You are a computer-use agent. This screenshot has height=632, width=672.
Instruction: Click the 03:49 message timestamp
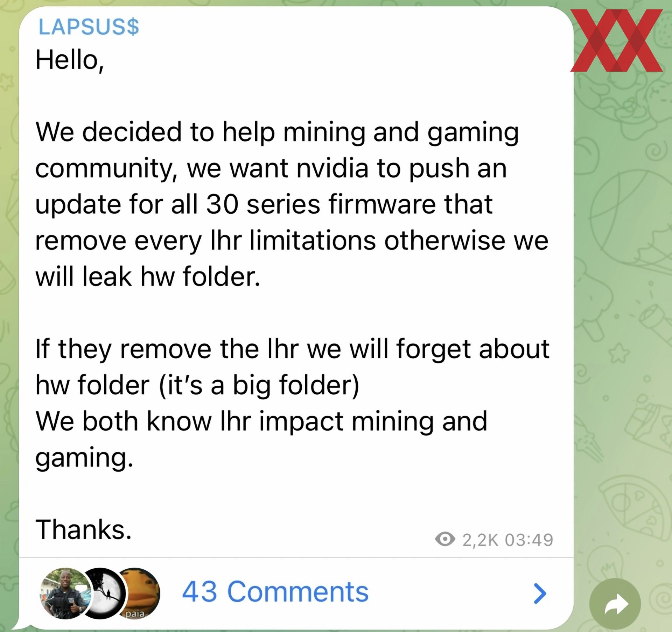click(529, 540)
